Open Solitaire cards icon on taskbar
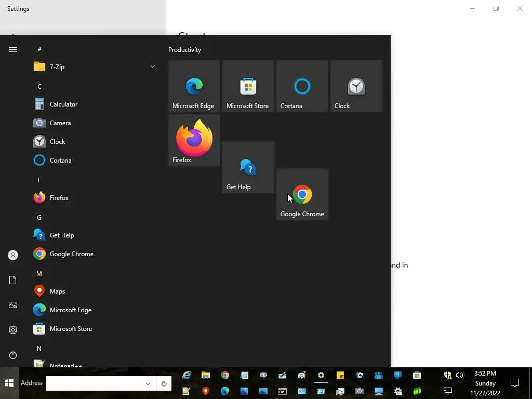Viewport: 532px width, 399px height. tap(360, 375)
